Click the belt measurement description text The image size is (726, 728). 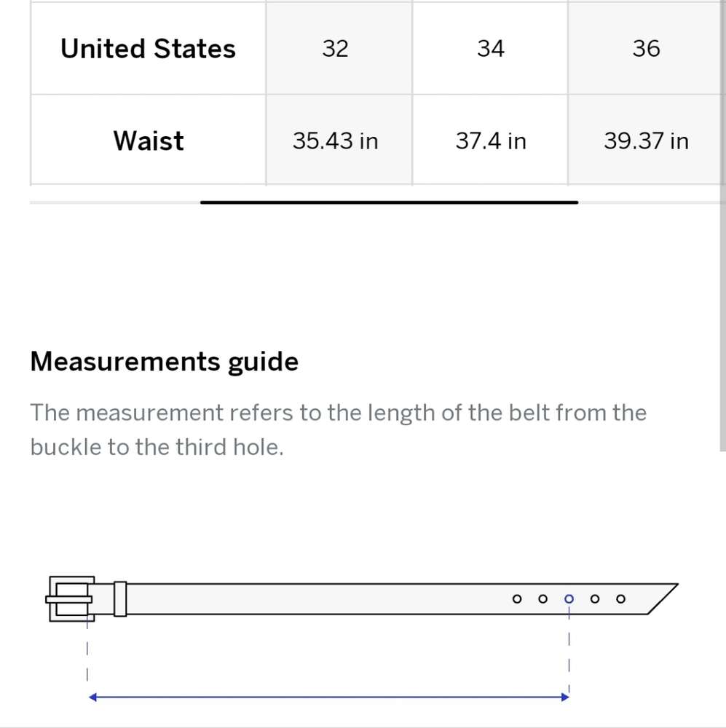(x=338, y=430)
